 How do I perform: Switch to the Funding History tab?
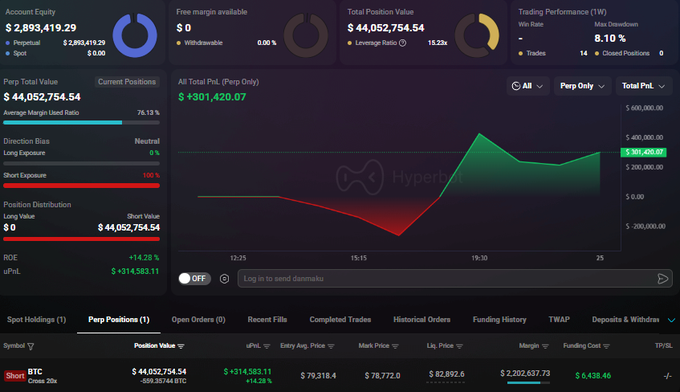point(499,320)
